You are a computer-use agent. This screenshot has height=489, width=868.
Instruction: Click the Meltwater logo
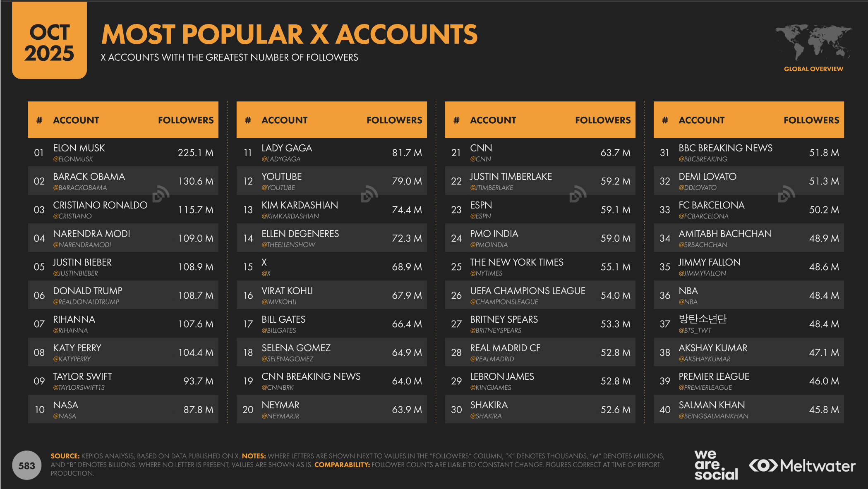[802, 466]
